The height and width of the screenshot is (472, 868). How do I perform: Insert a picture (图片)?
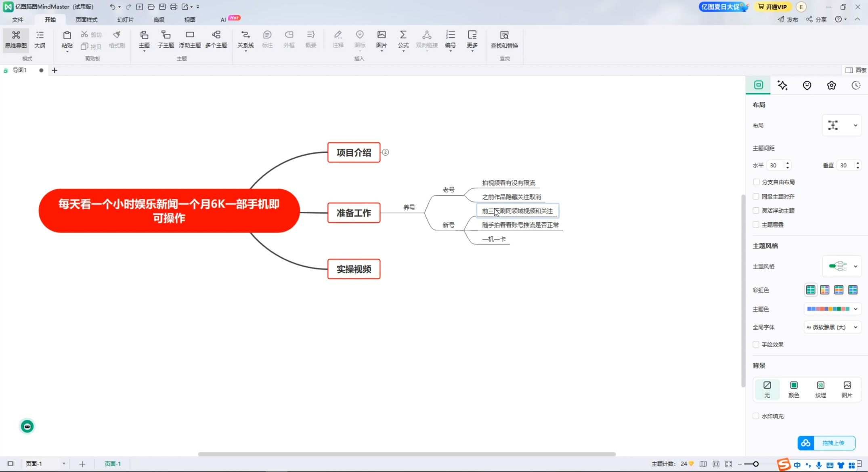(381, 40)
